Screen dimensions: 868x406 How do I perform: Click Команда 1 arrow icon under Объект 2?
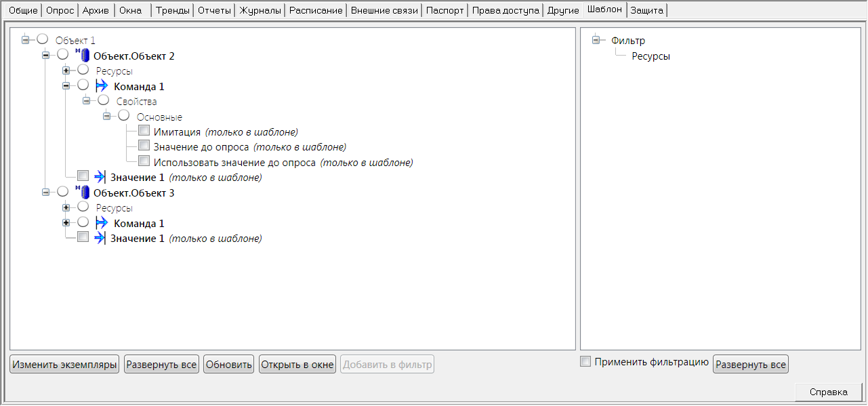[x=102, y=86]
